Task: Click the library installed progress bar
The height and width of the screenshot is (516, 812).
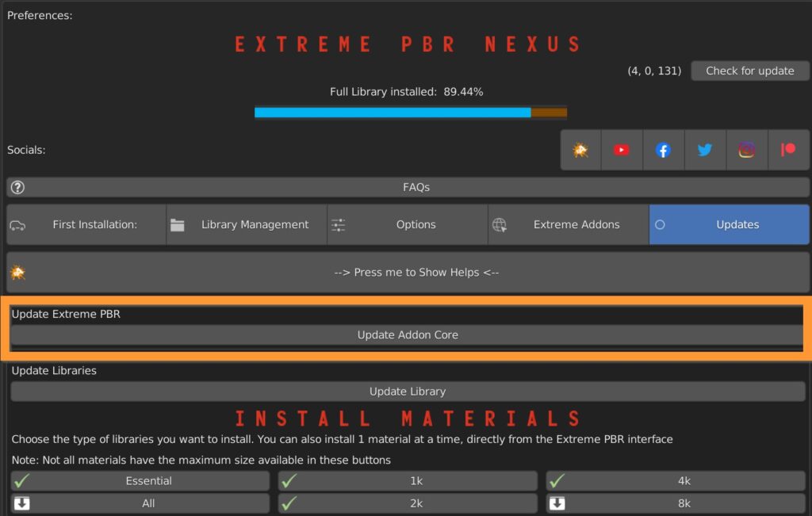Action: (411, 113)
